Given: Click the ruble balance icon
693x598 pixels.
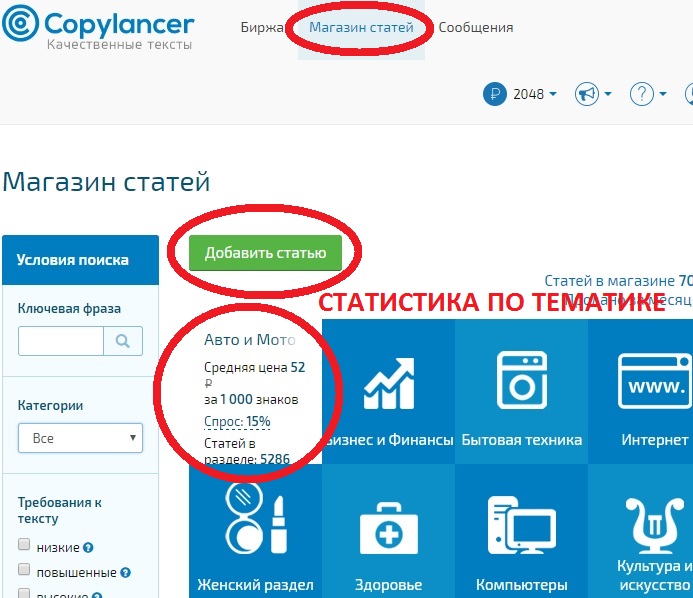Looking at the screenshot, I should [x=495, y=94].
